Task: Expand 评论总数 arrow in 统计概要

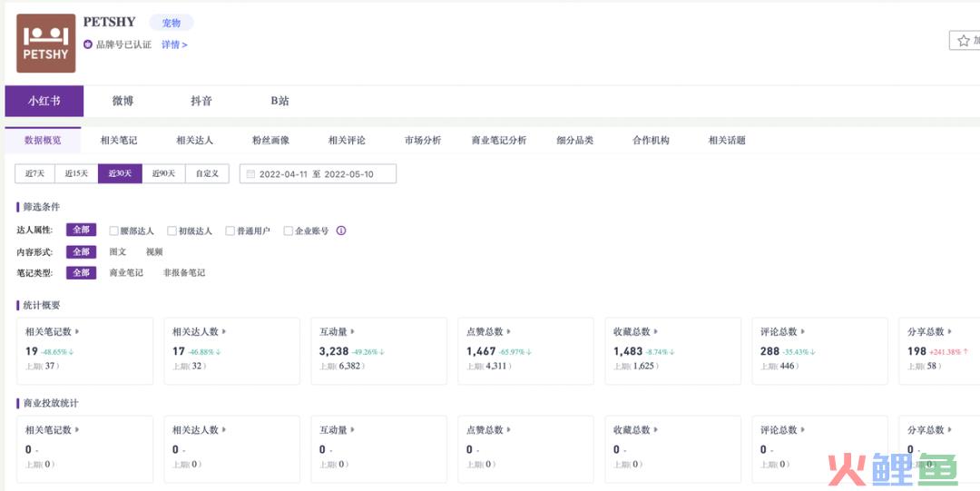Action: 803,332
